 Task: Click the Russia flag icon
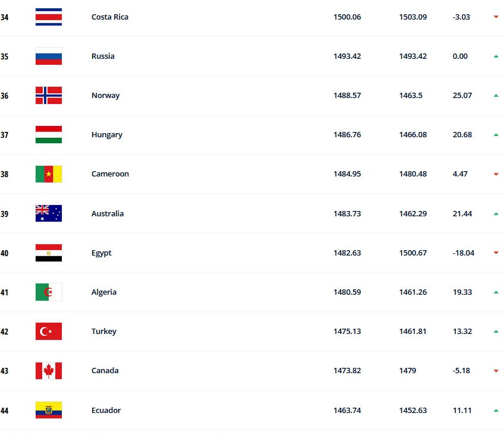49,56
